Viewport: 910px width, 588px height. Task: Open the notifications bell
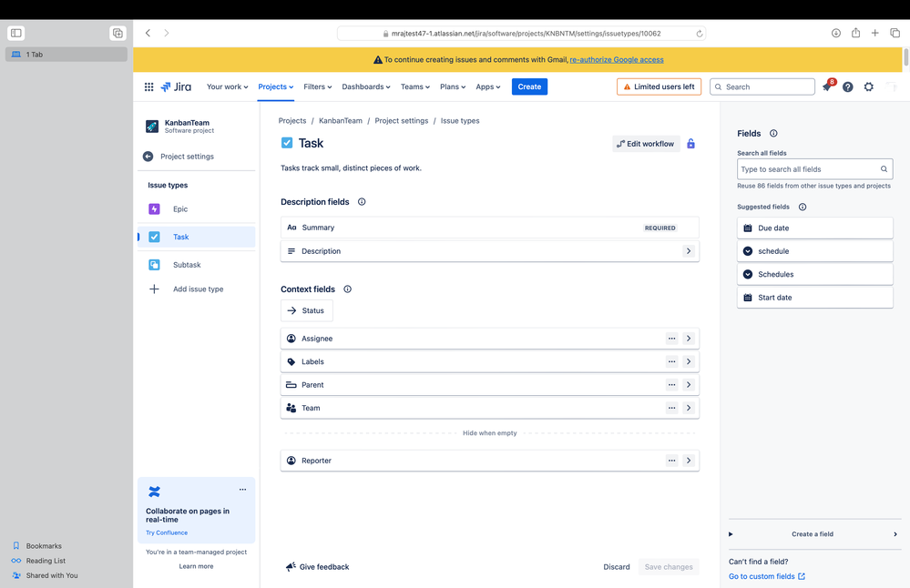(x=826, y=87)
